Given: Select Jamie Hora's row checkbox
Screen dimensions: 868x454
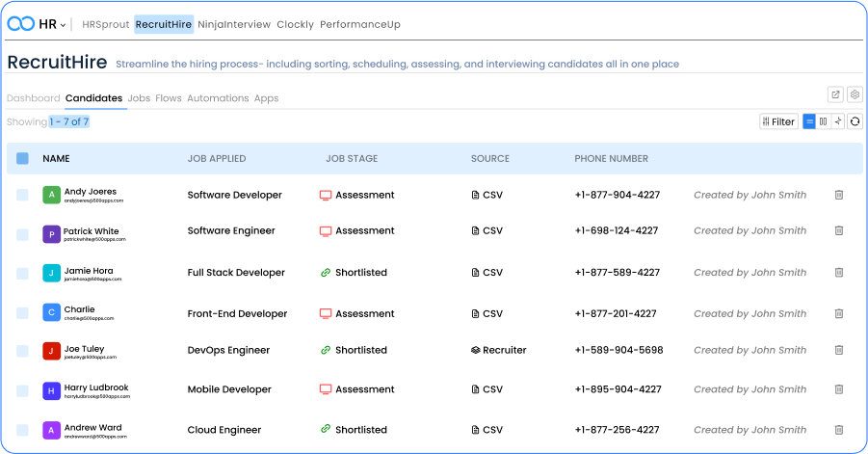Looking at the screenshot, I should [x=22, y=273].
